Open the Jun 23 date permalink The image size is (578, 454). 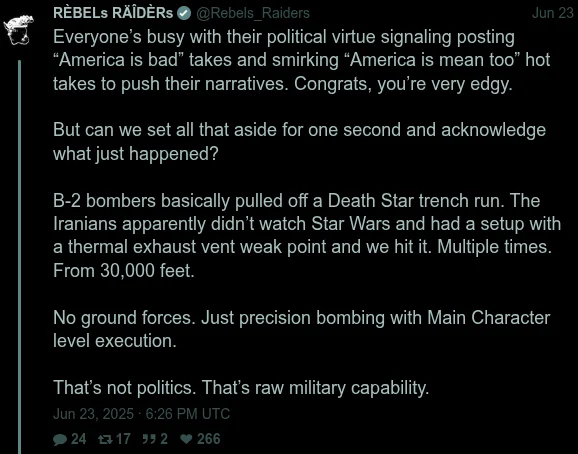click(553, 13)
